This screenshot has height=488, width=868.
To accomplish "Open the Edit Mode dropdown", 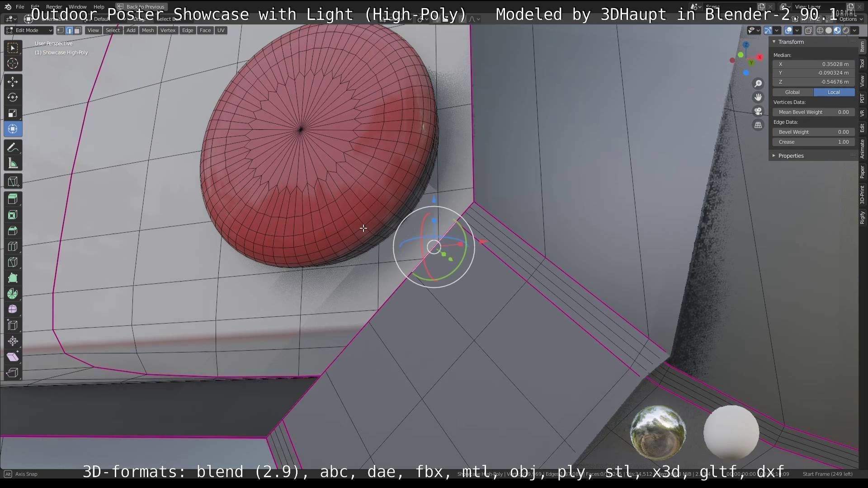I will pyautogui.click(x=29, y=31).
